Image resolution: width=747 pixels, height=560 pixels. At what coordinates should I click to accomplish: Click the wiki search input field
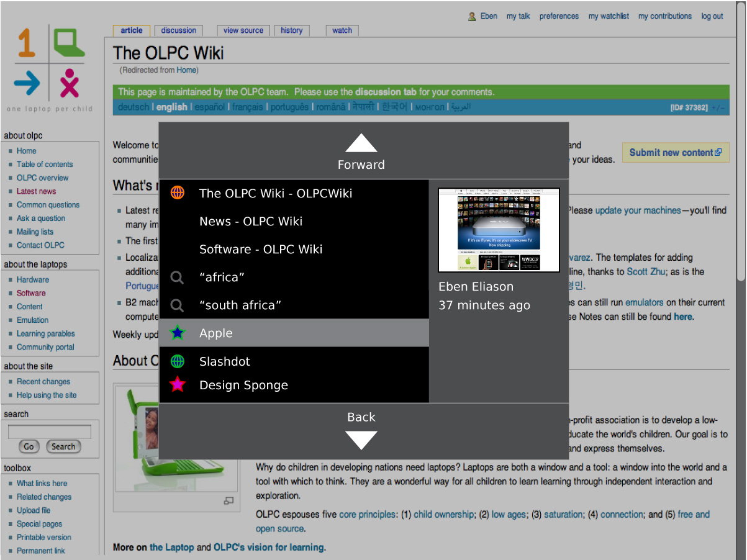pyautogui.click(x=50, y=431)
